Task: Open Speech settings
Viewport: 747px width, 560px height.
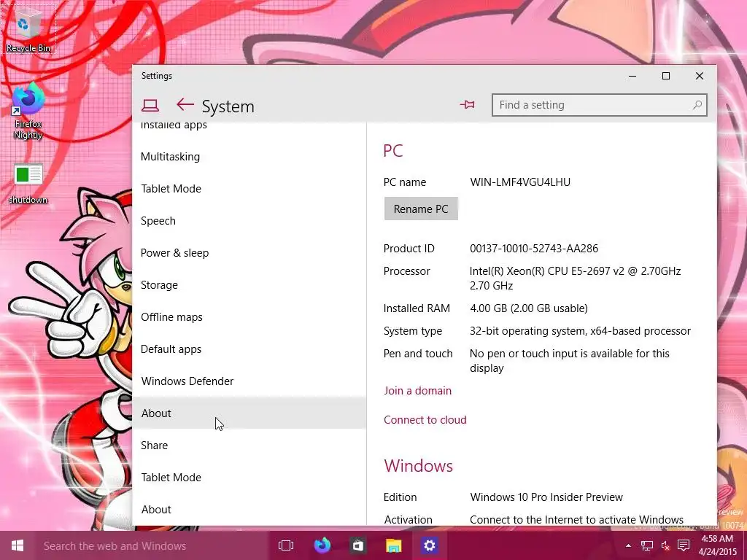Action: click(x=249, y=221)
